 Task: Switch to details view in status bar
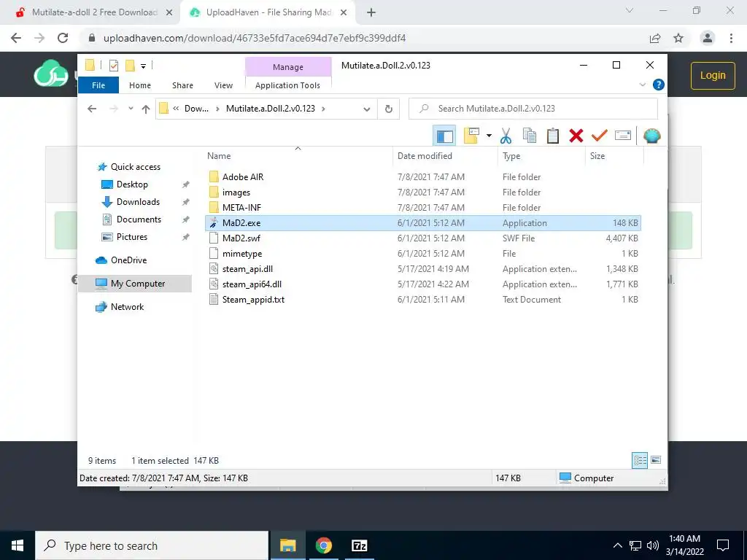pyautogui.click(x=640, y=460)
